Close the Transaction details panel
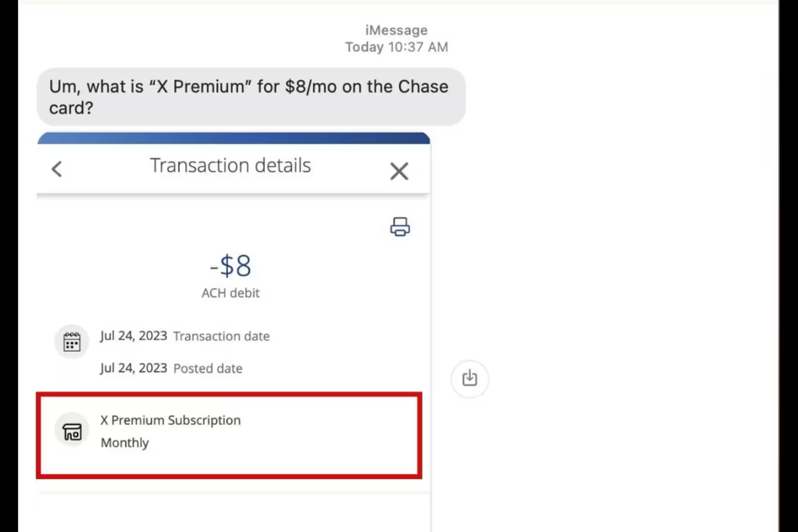This screenshot has width=798, height=532. [x=399, y=172]
